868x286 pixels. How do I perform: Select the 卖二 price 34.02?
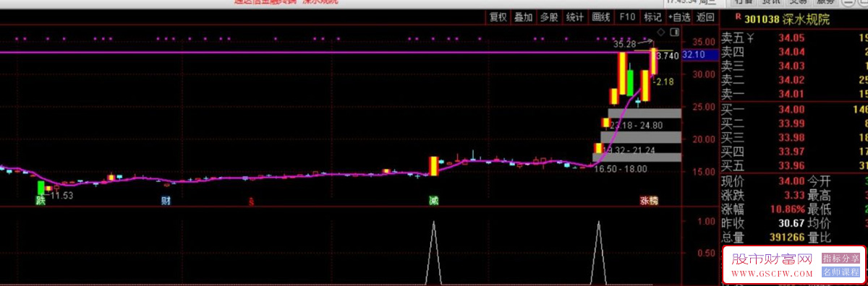[x=792, y=79]
